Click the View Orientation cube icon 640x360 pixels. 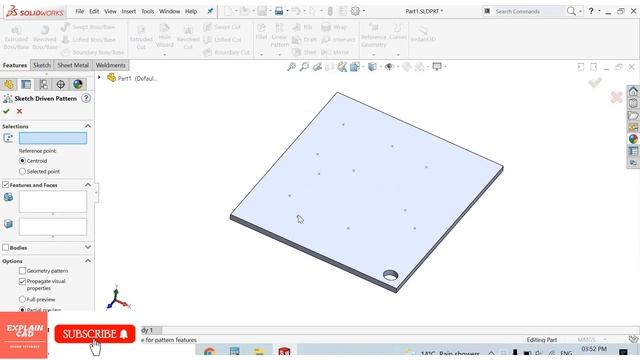click(x=354, y=67)
